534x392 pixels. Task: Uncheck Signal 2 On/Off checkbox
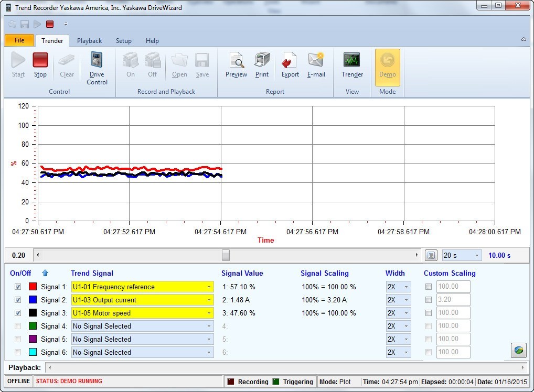(18, 300)
